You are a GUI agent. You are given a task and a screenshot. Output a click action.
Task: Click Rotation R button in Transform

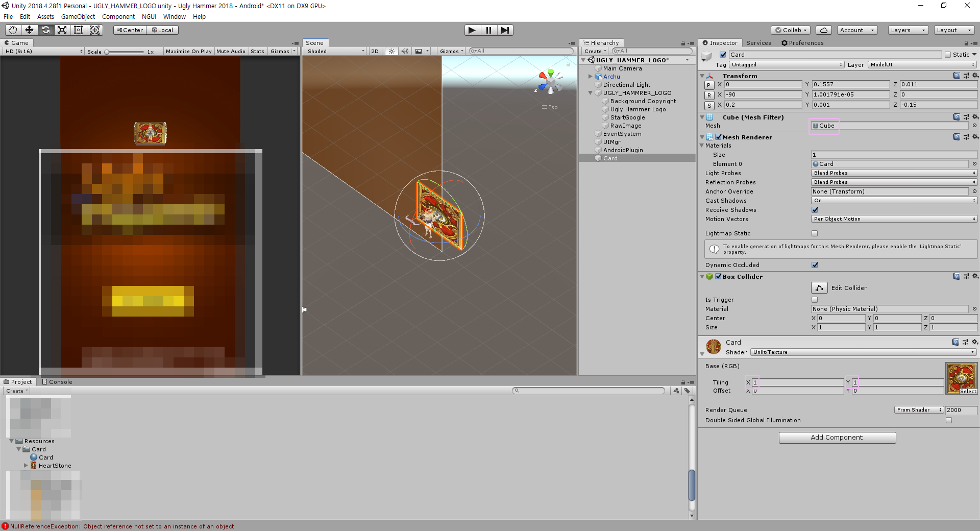pyautogui.click(x=709, y=95)
